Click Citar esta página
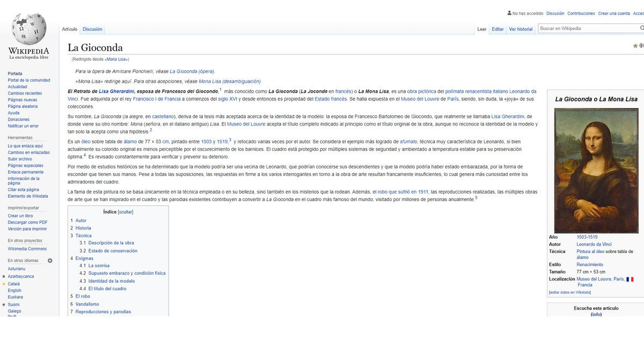644x340 pixels. tap(23, 189)
